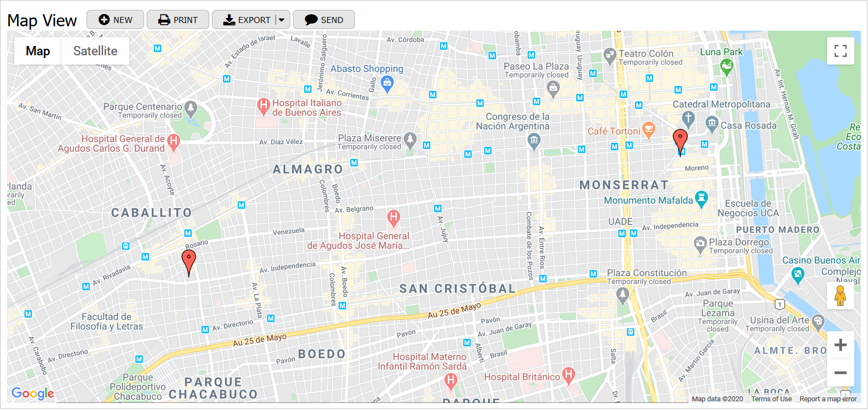
Task: Toggle fullscreen map view
Action: click(x=841, y=51)
